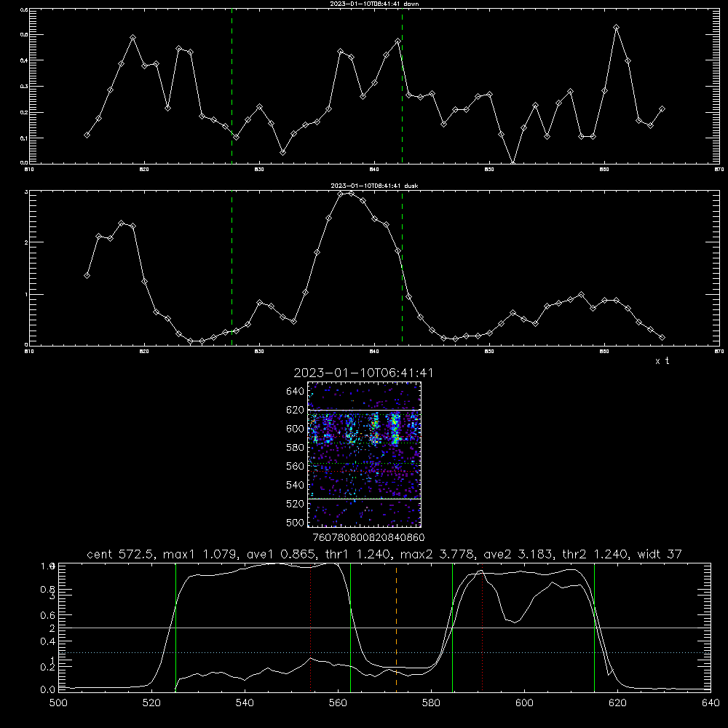This screenshot has height=728, width=728.
Task: Click y-axis label 0.6 on bottom plot
Action: pos(48,615)
